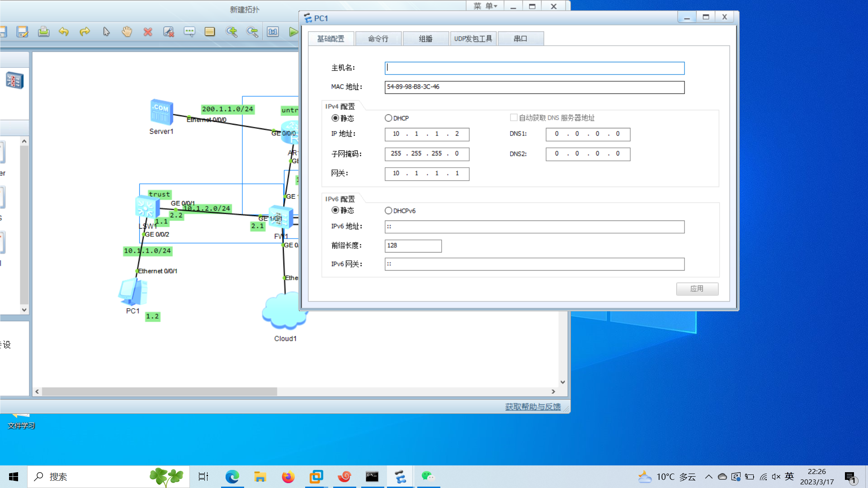Select the hand pan tool
The height and width of the screenshot is (488, 868).
pos(127,32)
